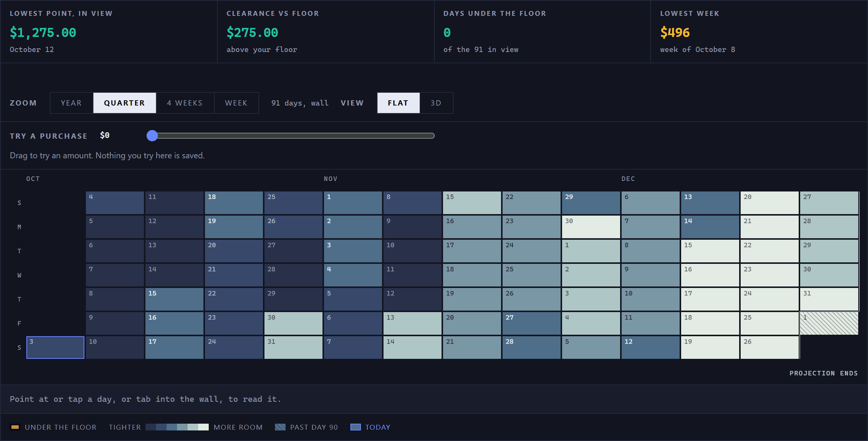Select the October 12 day cell
Image resolution: width=868 pixels, height=441 pixels.
click(x=174, y=227)
